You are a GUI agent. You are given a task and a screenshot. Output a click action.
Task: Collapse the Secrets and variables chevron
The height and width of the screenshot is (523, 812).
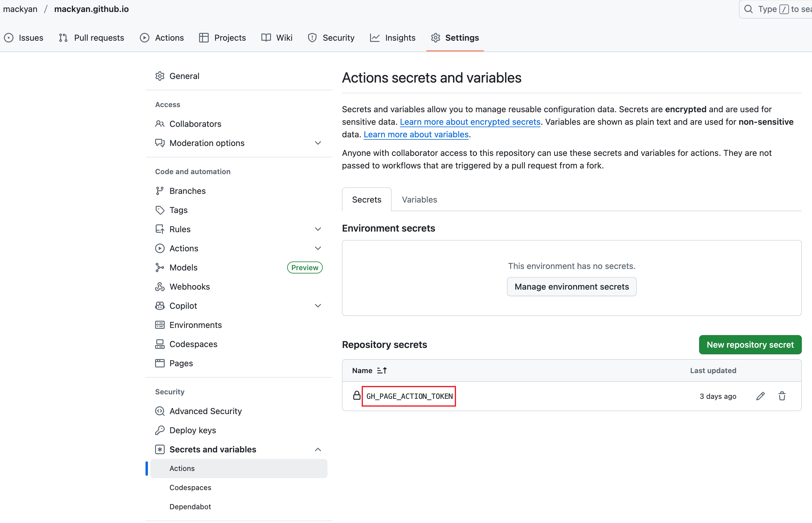[318, 449]
